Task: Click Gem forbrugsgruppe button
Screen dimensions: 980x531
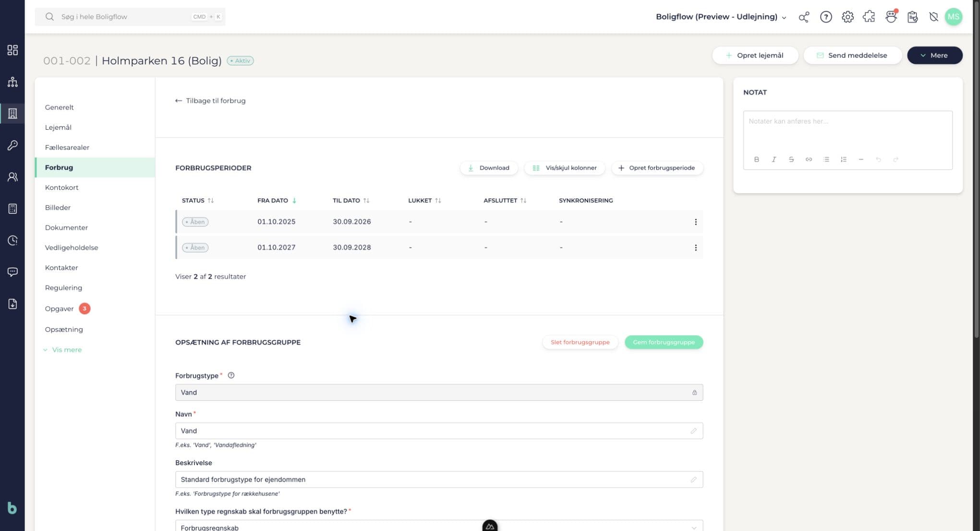Action: coord(664,342)
